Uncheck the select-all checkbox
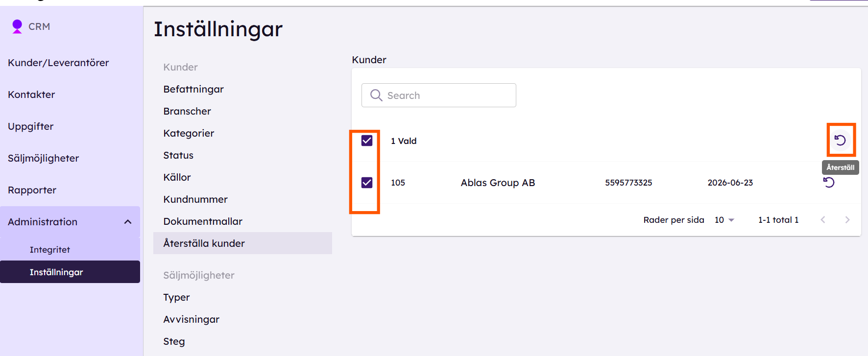868x356 pixels. point(367,141)
